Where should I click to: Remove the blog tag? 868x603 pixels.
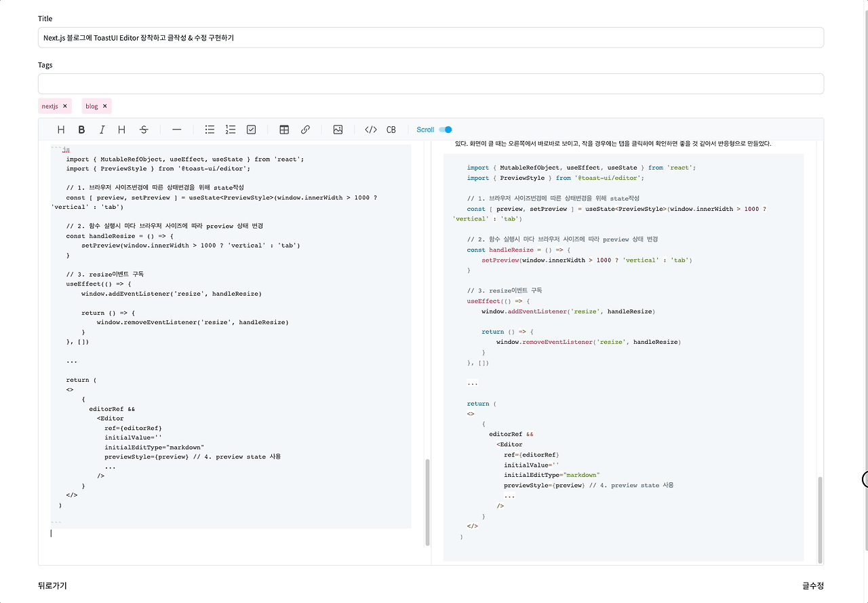(x=105, y=106)
